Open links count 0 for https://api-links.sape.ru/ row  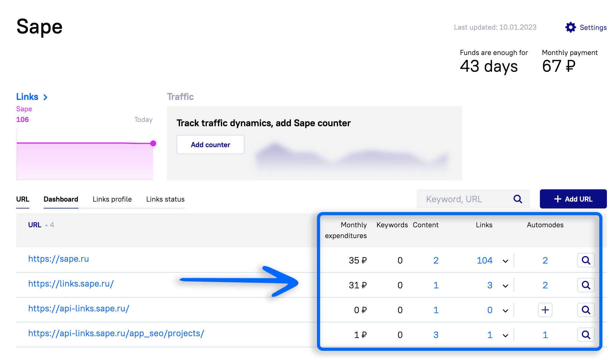click(490, 310)
